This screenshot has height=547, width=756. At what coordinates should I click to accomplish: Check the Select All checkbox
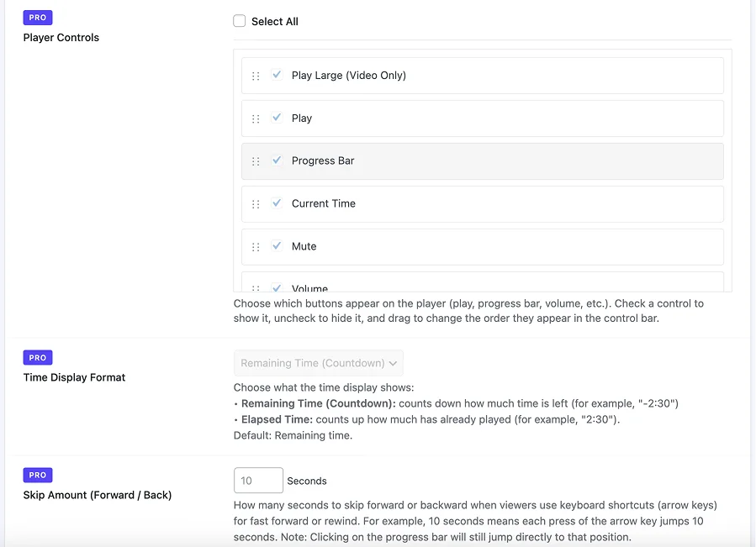240,21
